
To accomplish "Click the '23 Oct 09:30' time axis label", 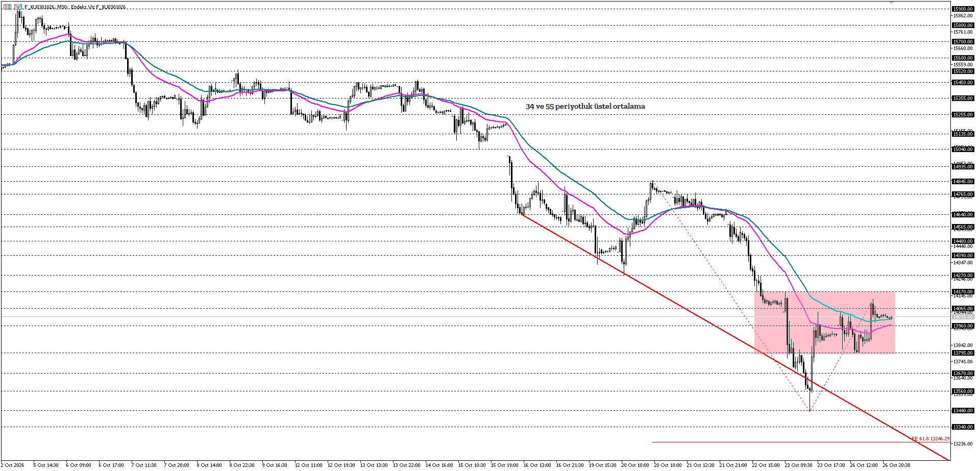I will coord(798,465).
